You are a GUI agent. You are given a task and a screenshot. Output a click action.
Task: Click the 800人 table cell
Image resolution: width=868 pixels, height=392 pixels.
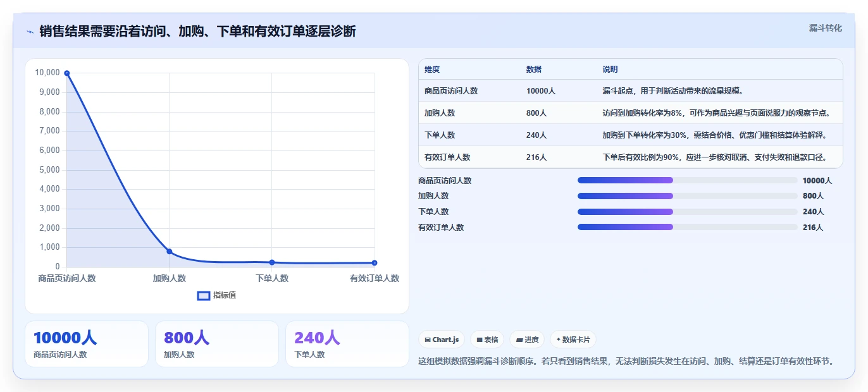pyautogui.click(x=536, y=113)
